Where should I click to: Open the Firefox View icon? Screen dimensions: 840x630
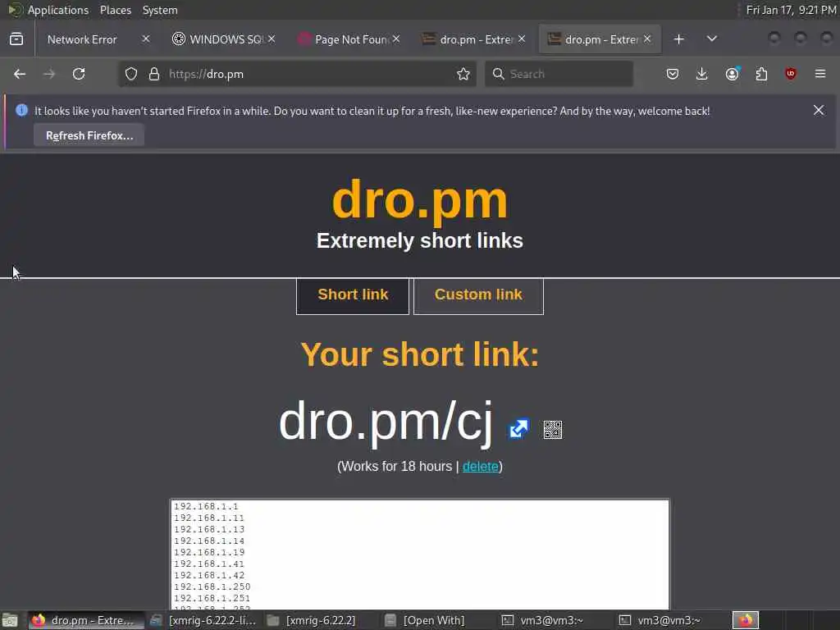click(16, 39)
